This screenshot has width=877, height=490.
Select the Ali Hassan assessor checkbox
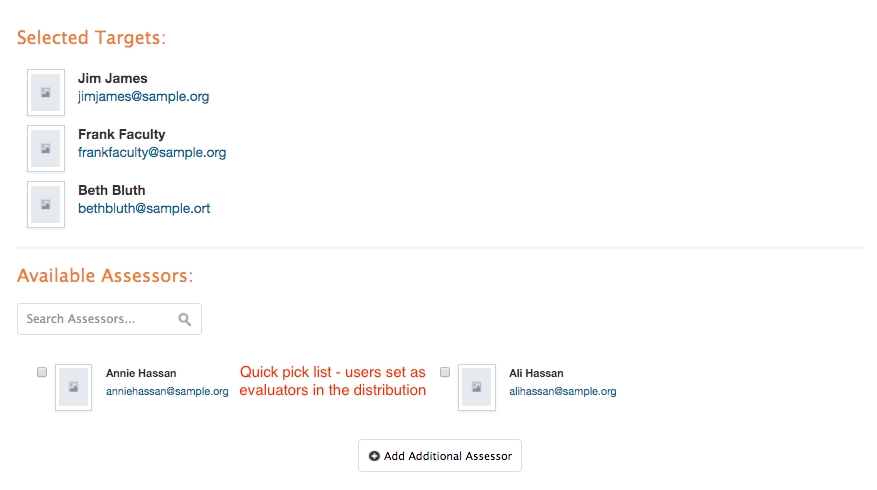coord(445,372)
